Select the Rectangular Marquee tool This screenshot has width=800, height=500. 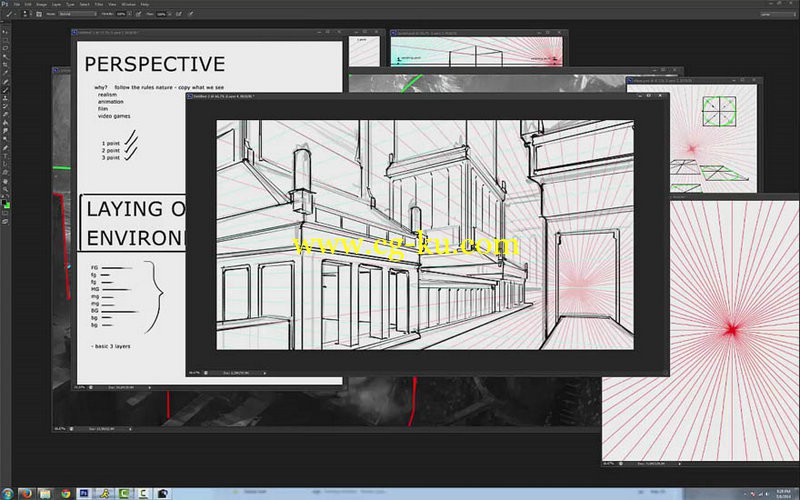5,40
